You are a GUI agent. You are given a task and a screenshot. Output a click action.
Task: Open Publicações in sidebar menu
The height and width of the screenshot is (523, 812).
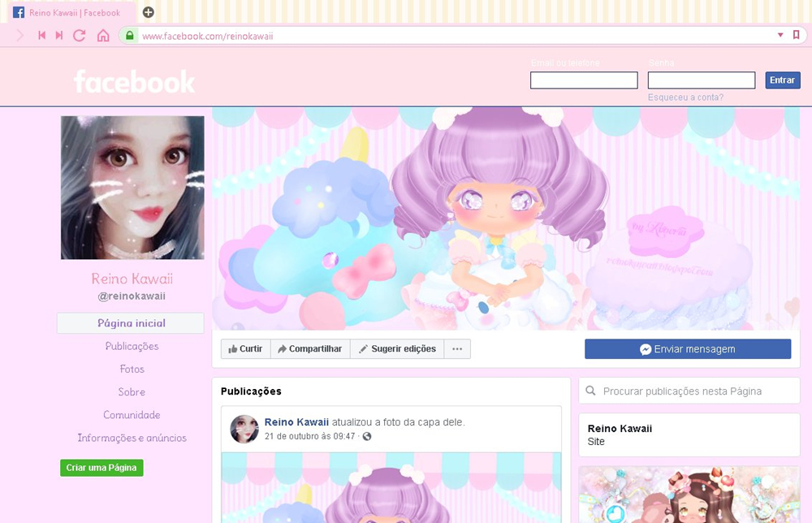click(132, 346)
